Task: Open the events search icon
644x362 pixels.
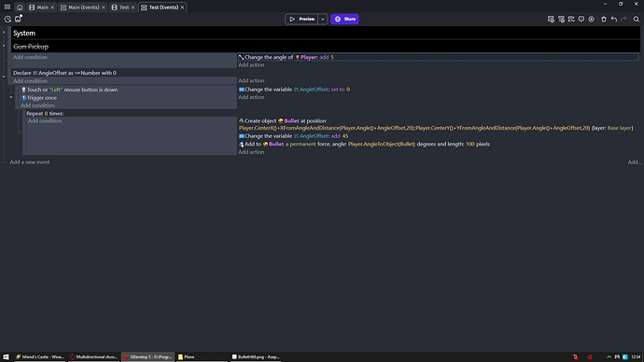Action: [636, 20]
